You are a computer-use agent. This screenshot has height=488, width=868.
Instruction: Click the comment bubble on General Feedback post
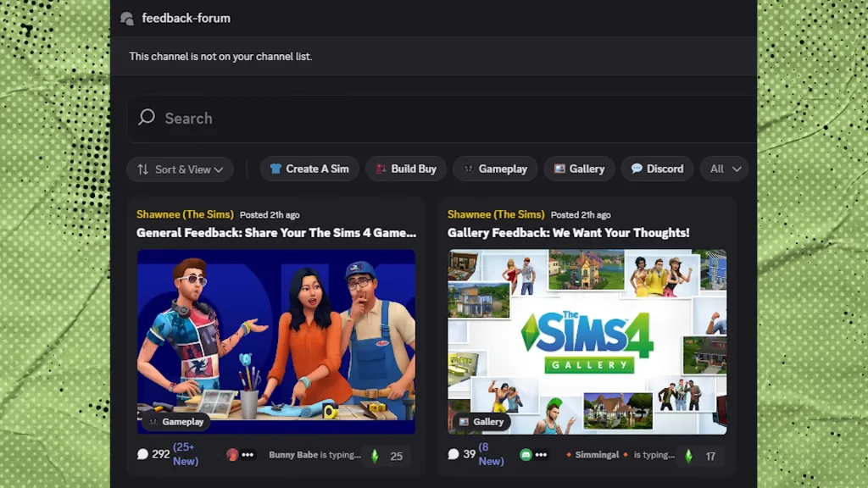(142, 455)
